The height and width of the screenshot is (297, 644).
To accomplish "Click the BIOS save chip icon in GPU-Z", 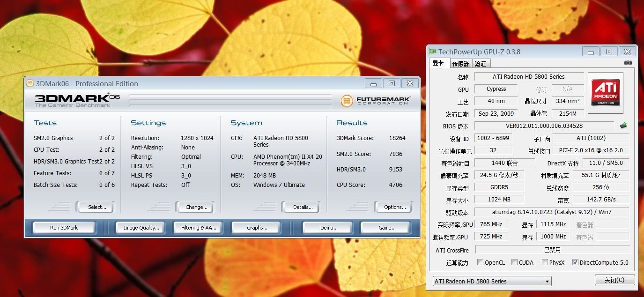I will [623, 126].
